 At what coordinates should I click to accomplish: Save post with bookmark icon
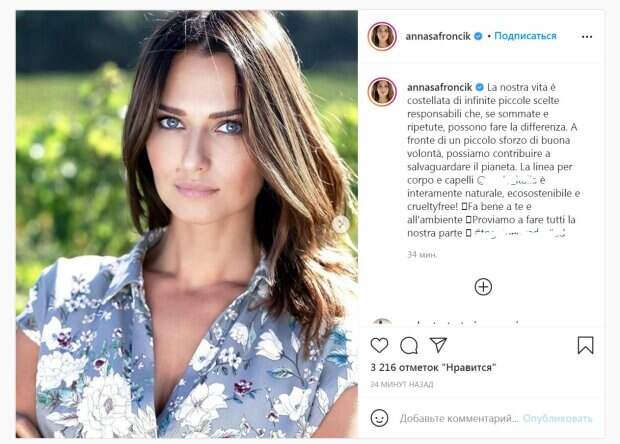coord(585,345)
